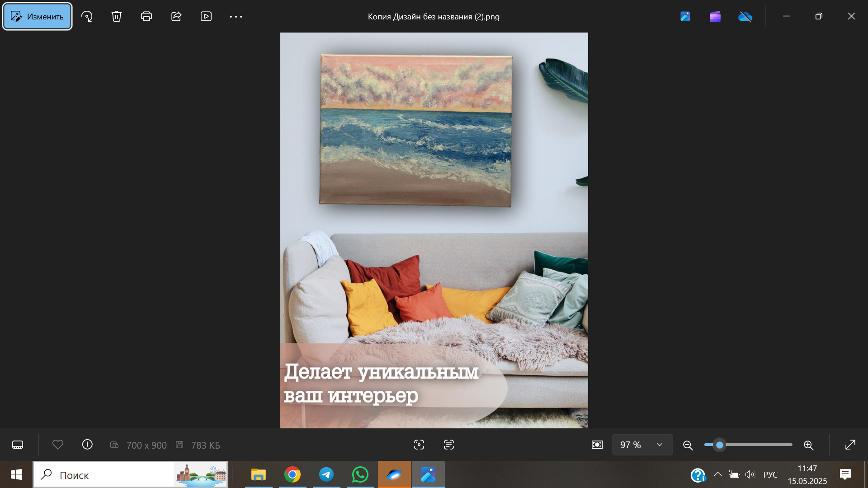
Task: Open the share icon in the toolbar
Action: [176, 17]
